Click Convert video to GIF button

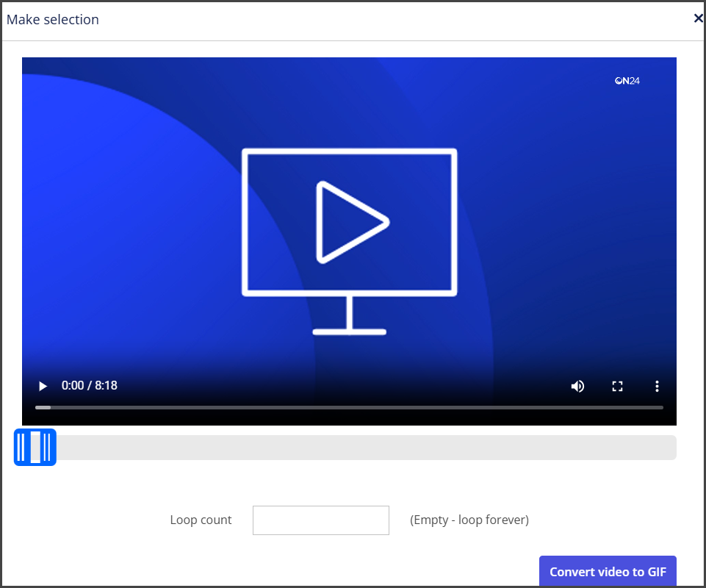(x=608, y=571)
